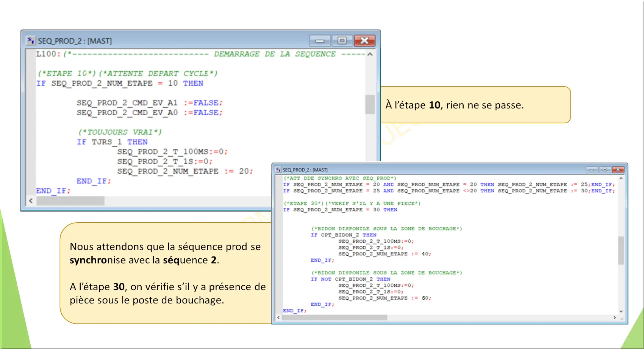
Task: Click scroll-left arrow in the small ETAPE 30 window
Action: click(x=278, y=318)
